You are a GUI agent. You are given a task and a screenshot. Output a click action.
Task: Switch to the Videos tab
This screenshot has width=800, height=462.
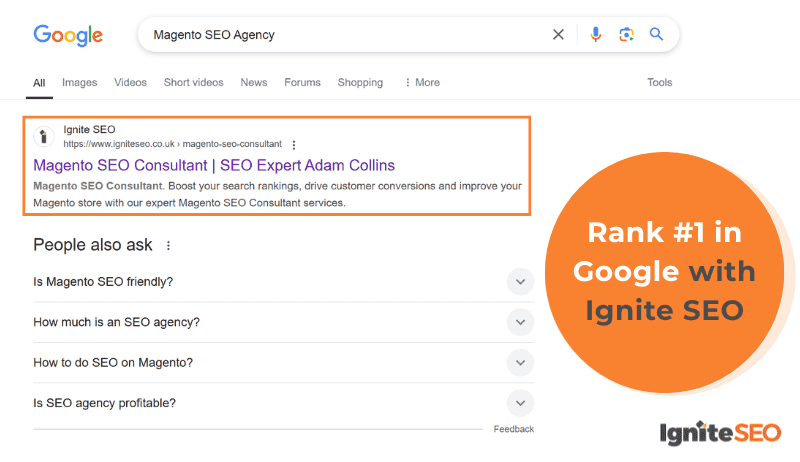(131, 83)
